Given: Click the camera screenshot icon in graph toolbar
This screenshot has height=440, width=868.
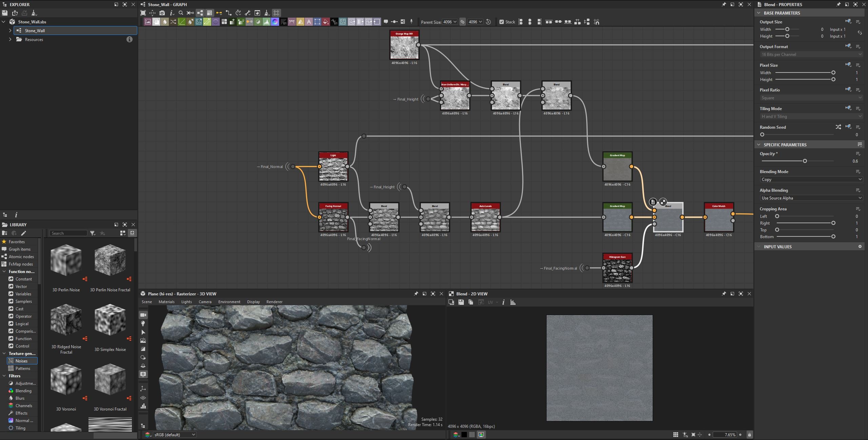Looking at the screenshot, I should [x=162, y=13].
